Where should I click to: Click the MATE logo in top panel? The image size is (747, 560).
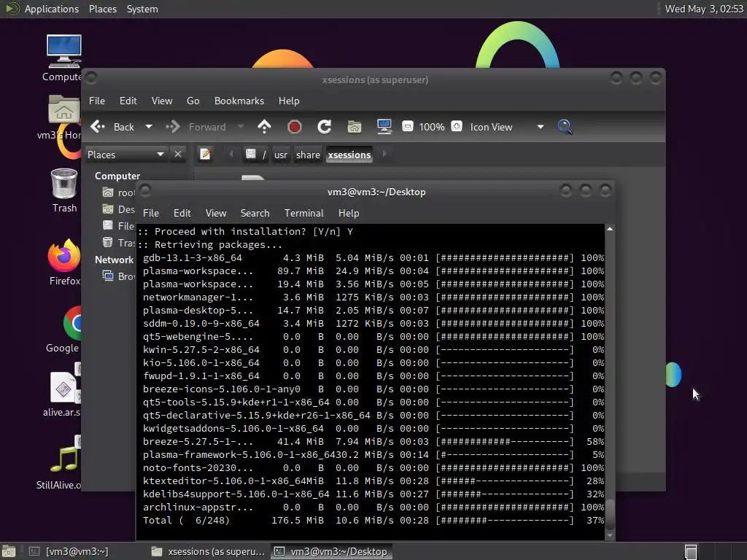[x=12, y=9]
